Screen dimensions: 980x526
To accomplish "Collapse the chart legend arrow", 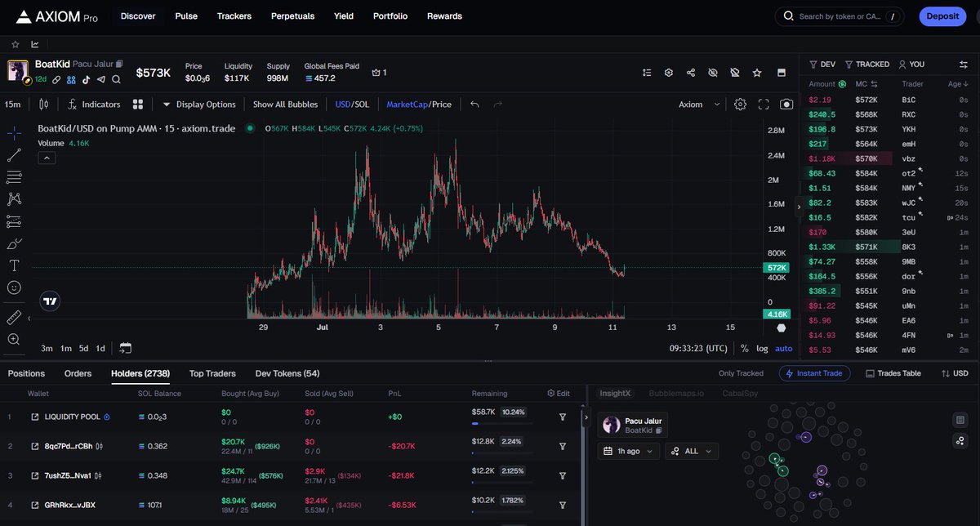I will (x=47, y=158).
